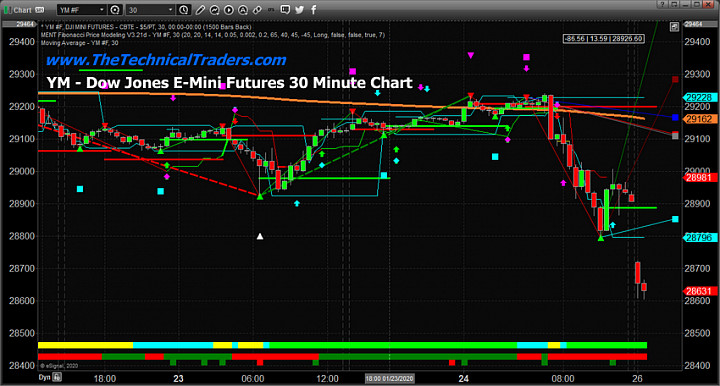Open the alerts 'A' circle icon

243,10
